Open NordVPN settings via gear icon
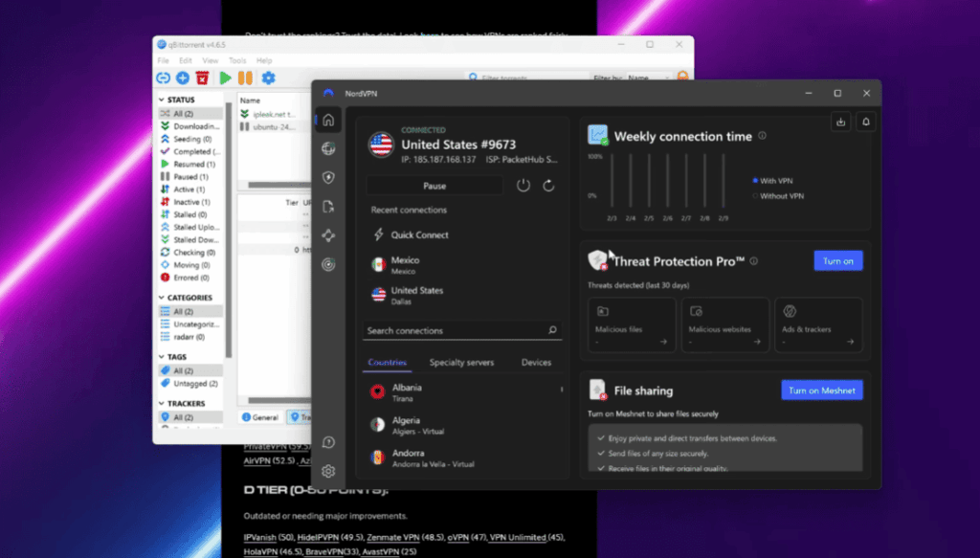 pyautogui.click(x=328, y=471)
